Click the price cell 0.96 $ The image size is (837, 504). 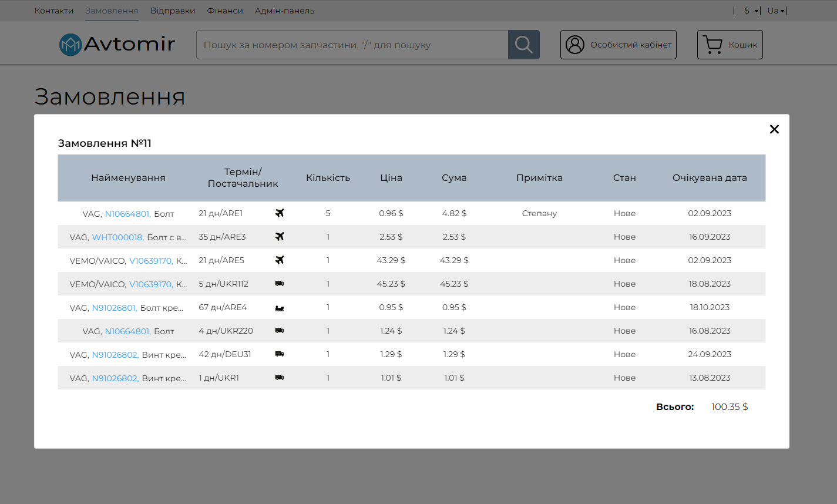point(391,213)
